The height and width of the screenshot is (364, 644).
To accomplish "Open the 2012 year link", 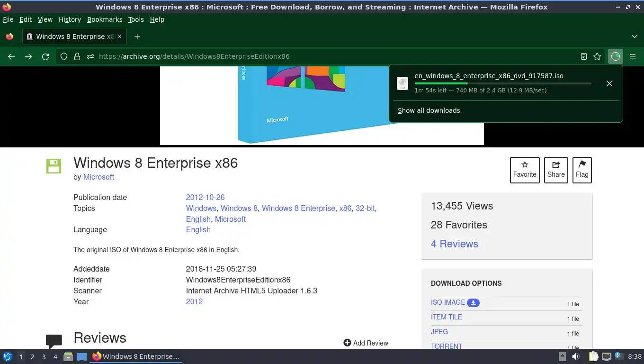I will click(x=194, y=301).
